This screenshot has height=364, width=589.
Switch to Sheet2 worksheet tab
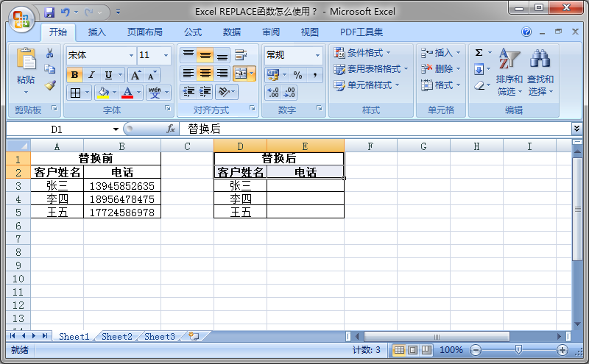pyautogui.click(x=117, y=337)
